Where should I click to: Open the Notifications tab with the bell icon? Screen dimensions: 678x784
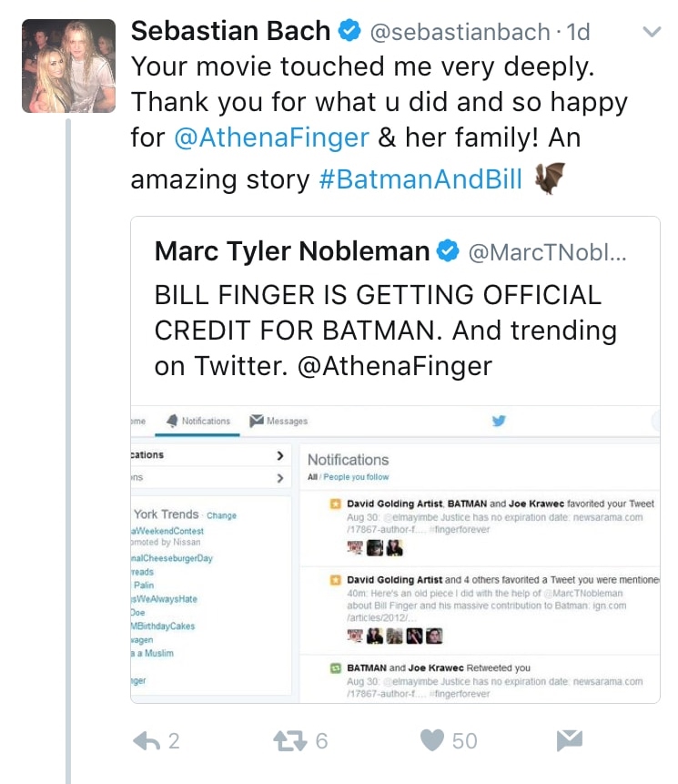click(x=197, y=421)
